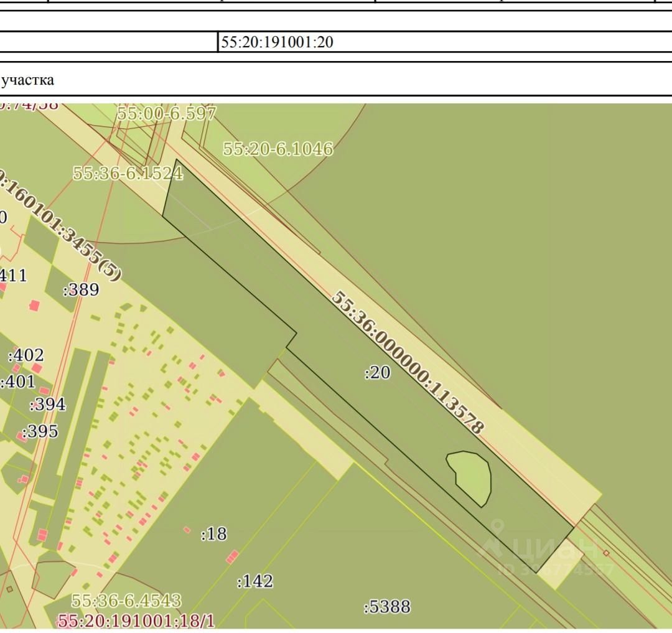Screen dimensions: 672x633
Task: Select parcel label :411
Action: click(x=12, y=274)
